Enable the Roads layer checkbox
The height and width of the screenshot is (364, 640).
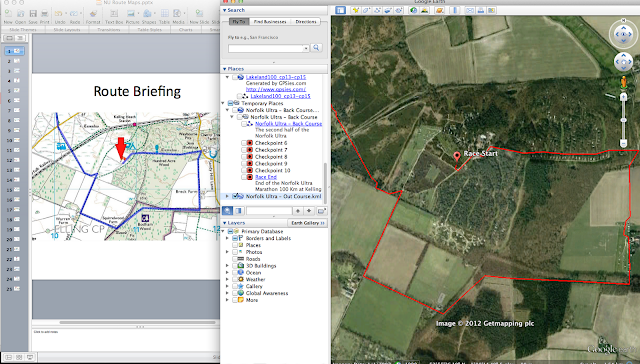235,259
